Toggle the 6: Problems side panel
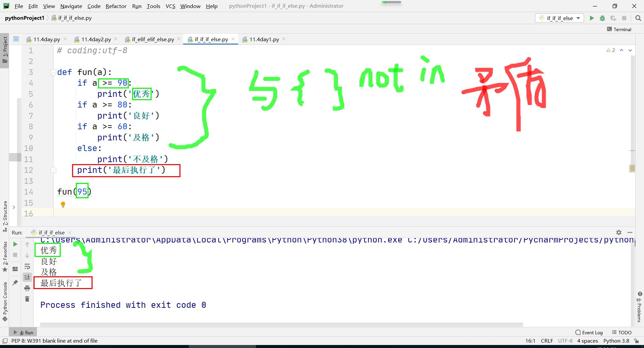This screenshot has width=644, height=348. pos(639,307)
